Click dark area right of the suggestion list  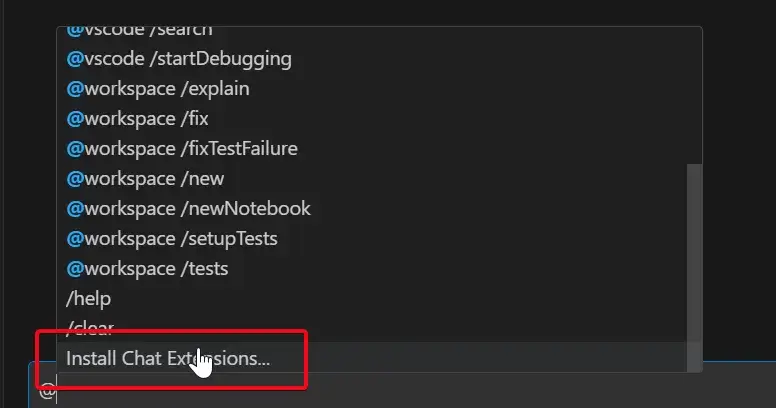pos(739,188)
